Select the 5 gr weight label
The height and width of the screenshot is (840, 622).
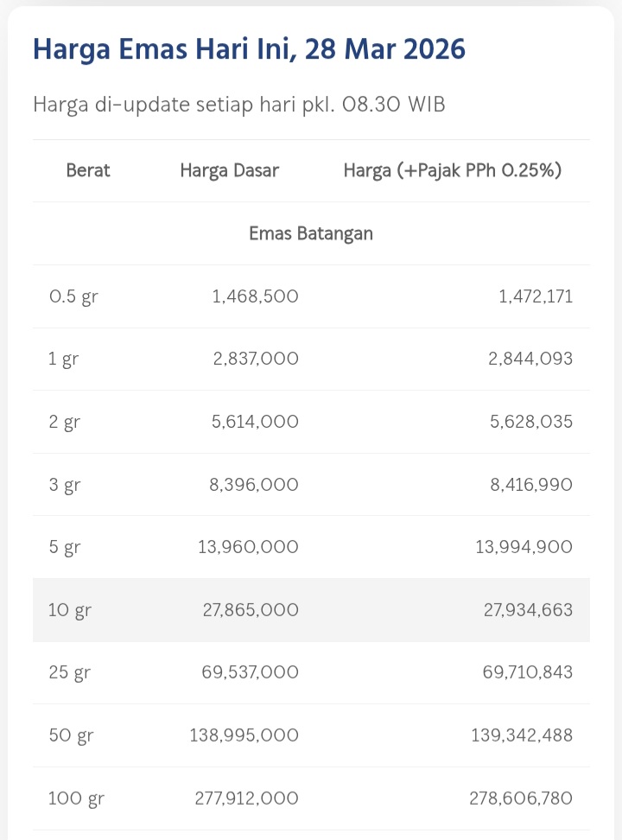pos(64,547)
